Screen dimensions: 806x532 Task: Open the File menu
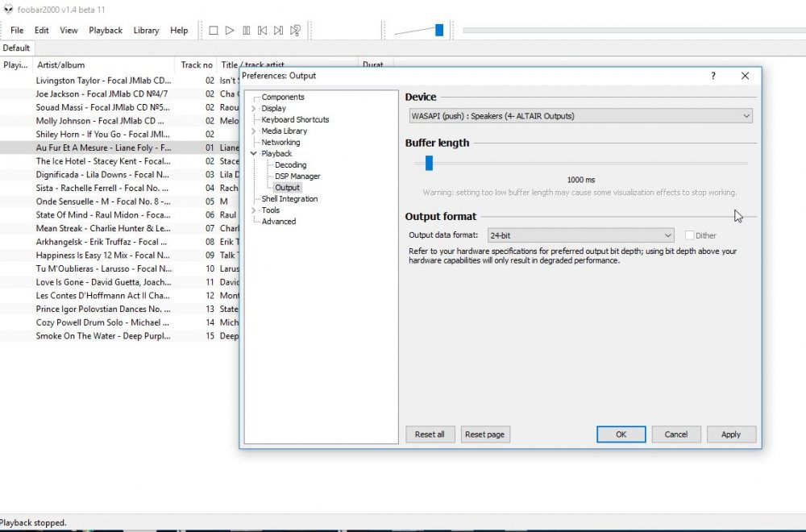17,31
